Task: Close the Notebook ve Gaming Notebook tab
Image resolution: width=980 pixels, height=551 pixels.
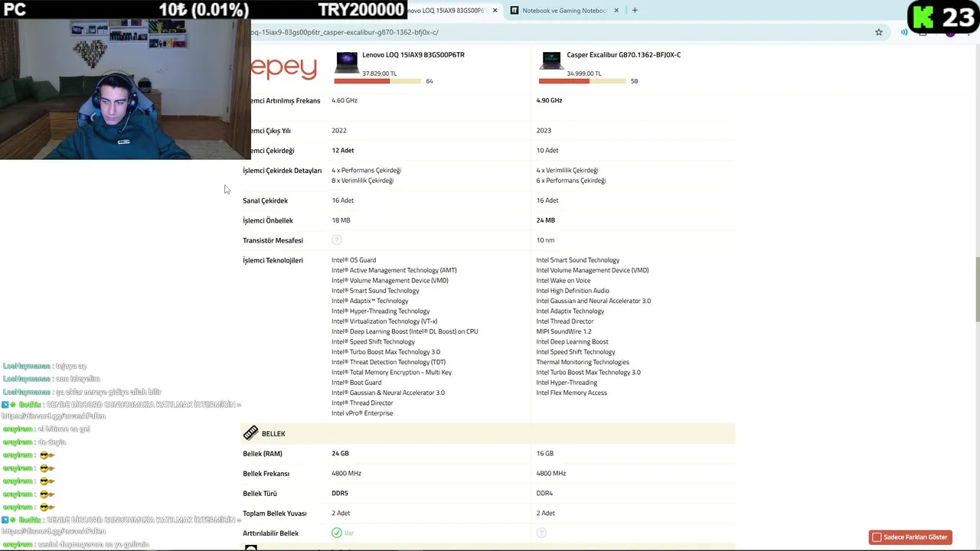Action: pos(616,11)
